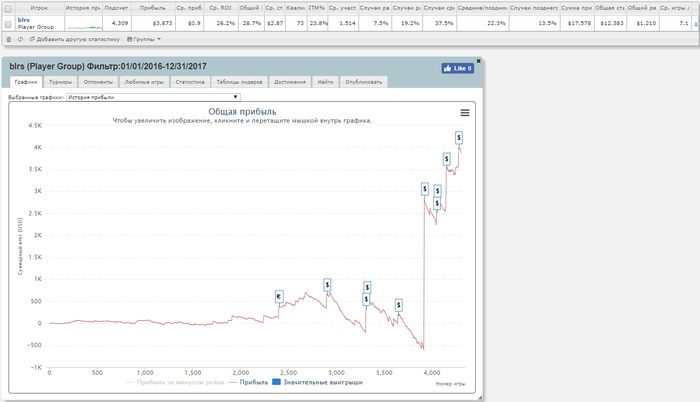Screen dimensions: 700x402
Task: Click the $ marker near the 3.7K level
Action: (x=446, y=159)
